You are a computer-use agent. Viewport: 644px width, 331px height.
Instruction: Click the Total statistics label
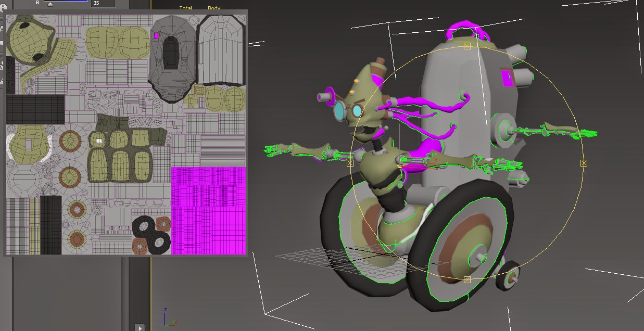tap(186, 8)
